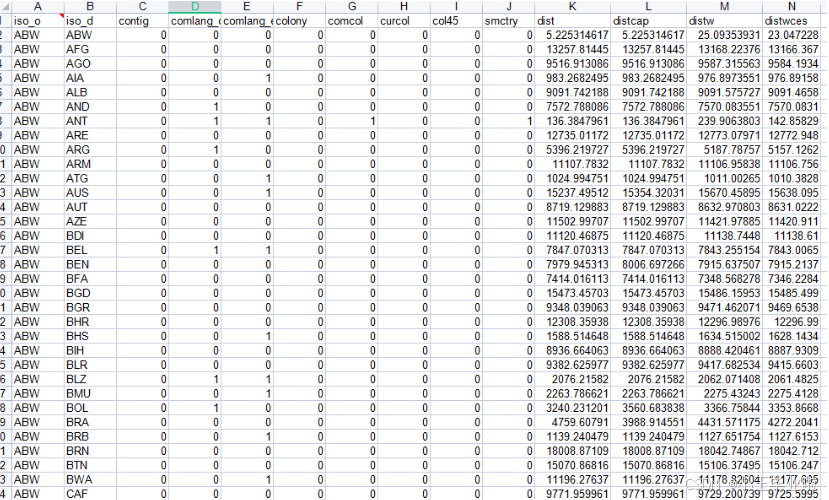The width and height of the screenshot is (829, 500).
Task: Select cell containing 'BRB'
Action: click(x=89, y=437)
